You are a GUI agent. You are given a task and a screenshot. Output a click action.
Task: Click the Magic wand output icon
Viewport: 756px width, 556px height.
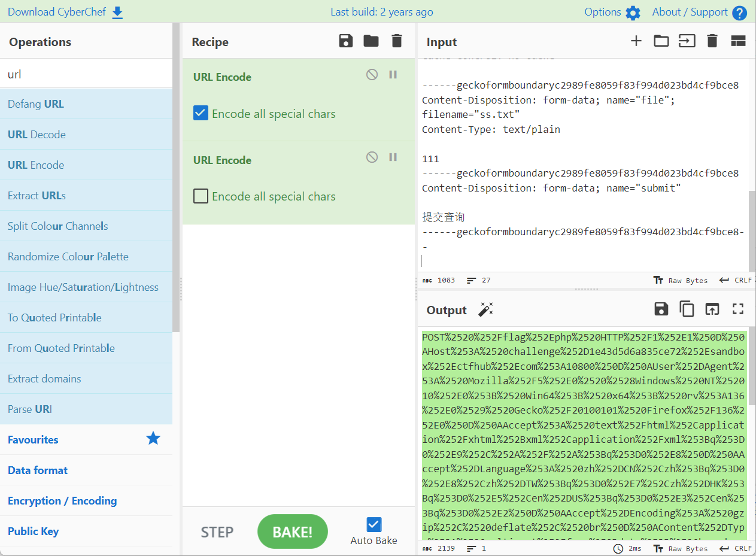coord(485,309)
